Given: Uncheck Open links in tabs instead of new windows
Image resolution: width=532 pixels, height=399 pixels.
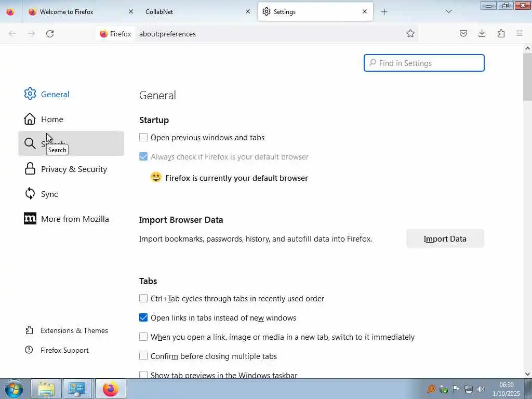Looking at the screenshot, I should click(143, 317).
